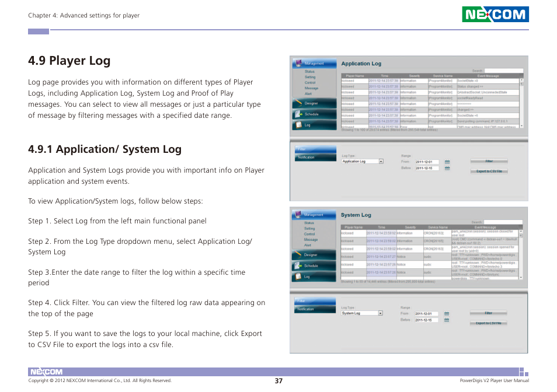Viewport: 557px width, 392px height.
Task: Select Message under Management in the System Log screenshot
Action: pyautogui.click(x=311, y=239)
